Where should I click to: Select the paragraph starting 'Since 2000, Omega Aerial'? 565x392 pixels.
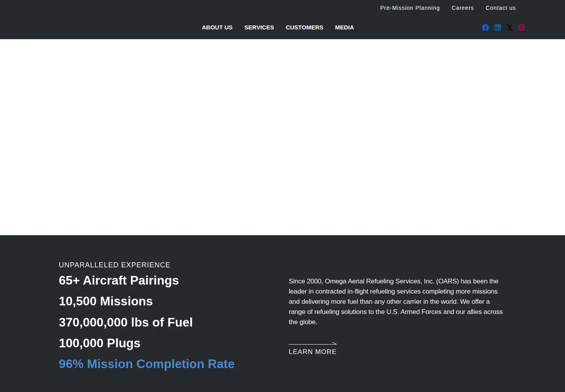point(396,301)
